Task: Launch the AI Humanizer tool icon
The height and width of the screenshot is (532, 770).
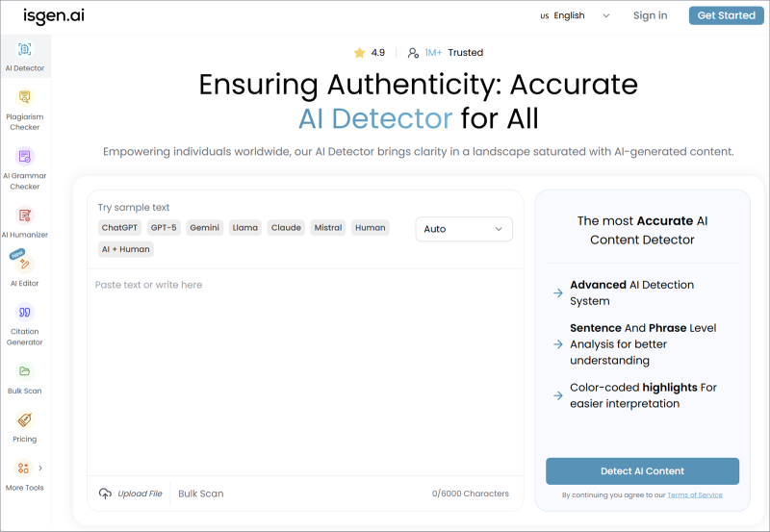Action: tap(25, 215)
